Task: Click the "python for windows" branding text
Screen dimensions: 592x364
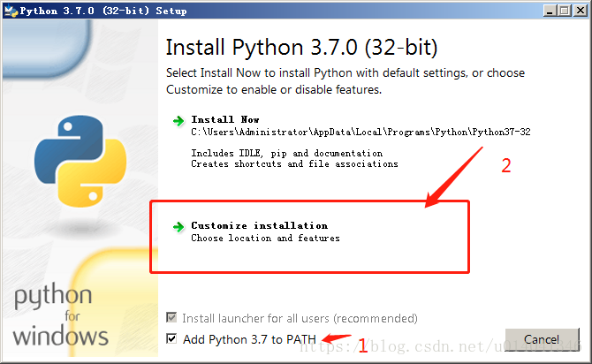Action: coord(60,315)
